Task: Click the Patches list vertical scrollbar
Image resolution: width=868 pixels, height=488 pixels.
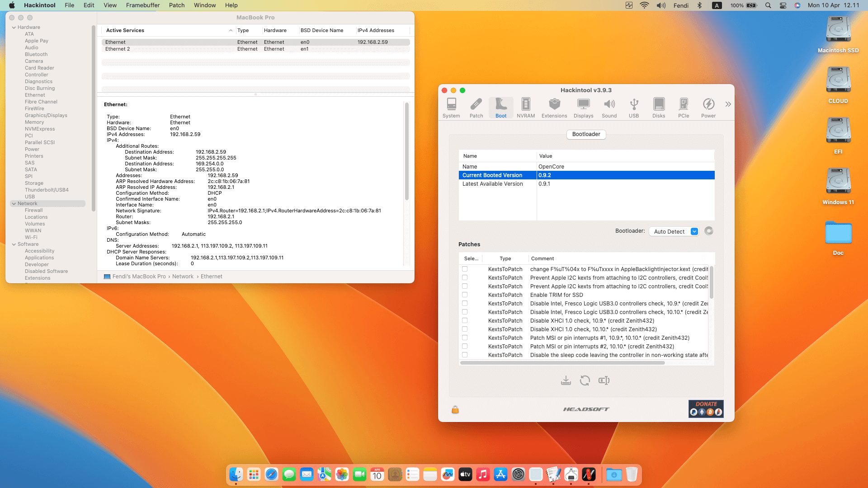Action: click(x=711, y=282)
